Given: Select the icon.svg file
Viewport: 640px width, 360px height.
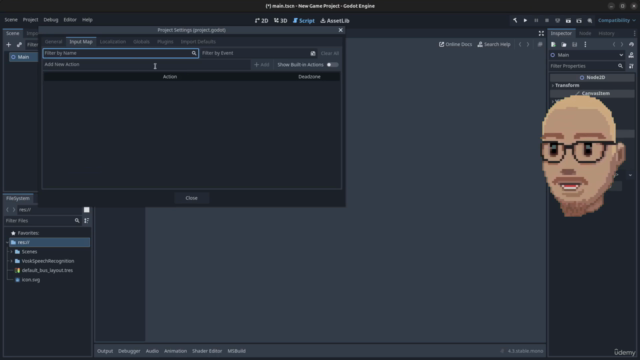Looking at the screenshot, I should 31,280.
